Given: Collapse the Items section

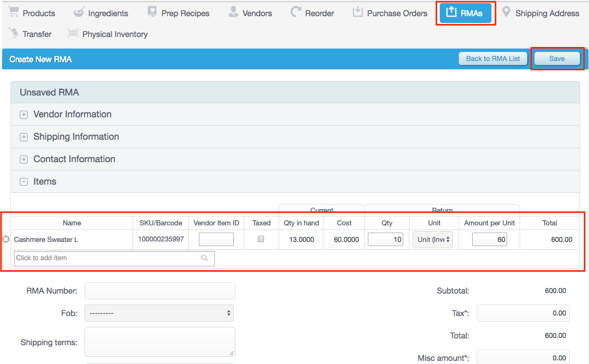Looking at the screenshot, I should pos(23,182).
